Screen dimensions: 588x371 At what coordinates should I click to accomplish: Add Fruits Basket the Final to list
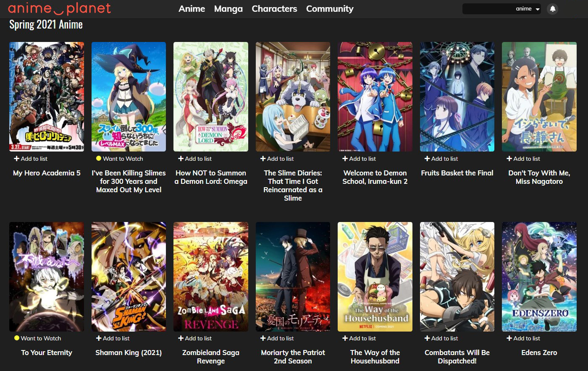point(441,159)
